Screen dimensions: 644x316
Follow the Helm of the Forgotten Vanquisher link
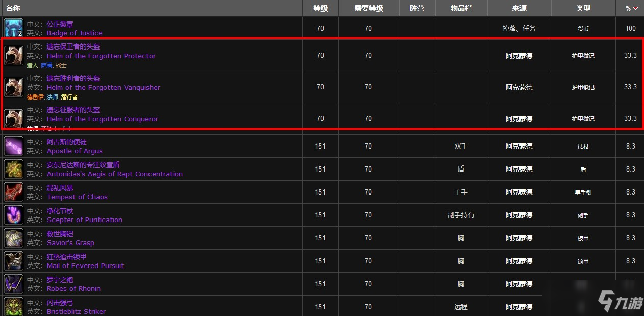[x=104, y=87]
